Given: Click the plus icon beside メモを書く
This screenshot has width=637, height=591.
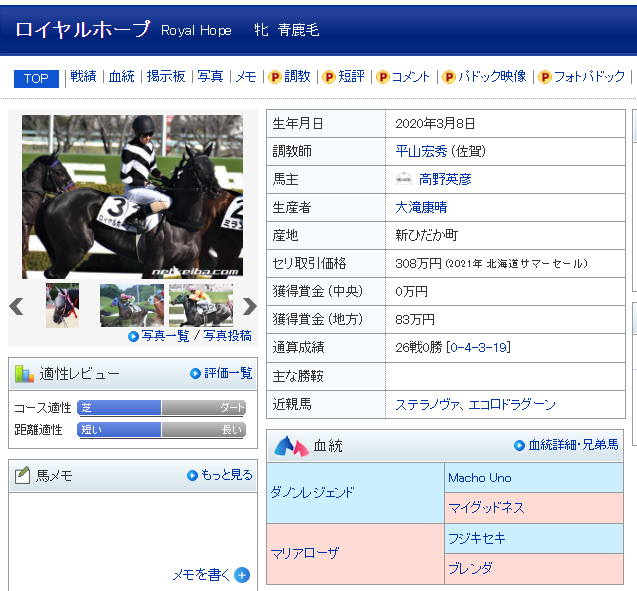Looking at the screenshot, I should (x=242, y=575).
